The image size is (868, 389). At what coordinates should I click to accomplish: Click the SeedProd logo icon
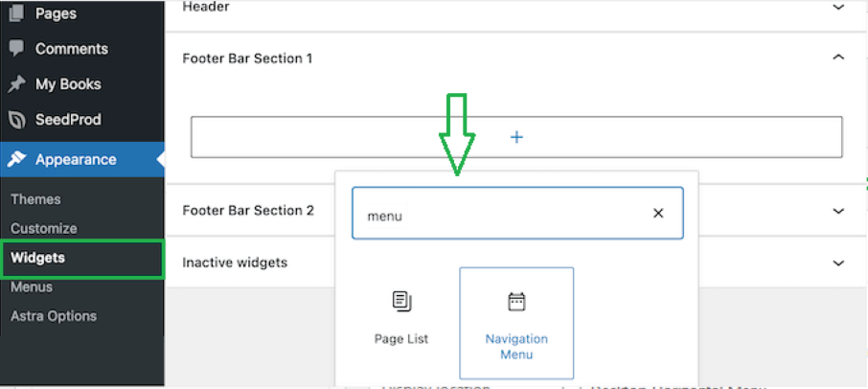(16, 120)
